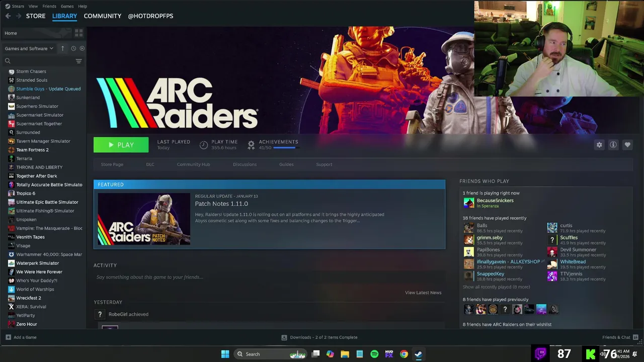
Task: Click RobeGirl achieved activity entry
Action: click(x=128, y=314)
